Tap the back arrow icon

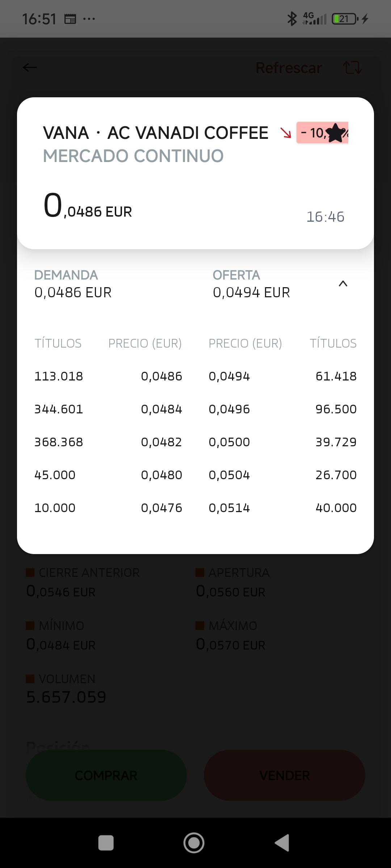tap(30, 67)
